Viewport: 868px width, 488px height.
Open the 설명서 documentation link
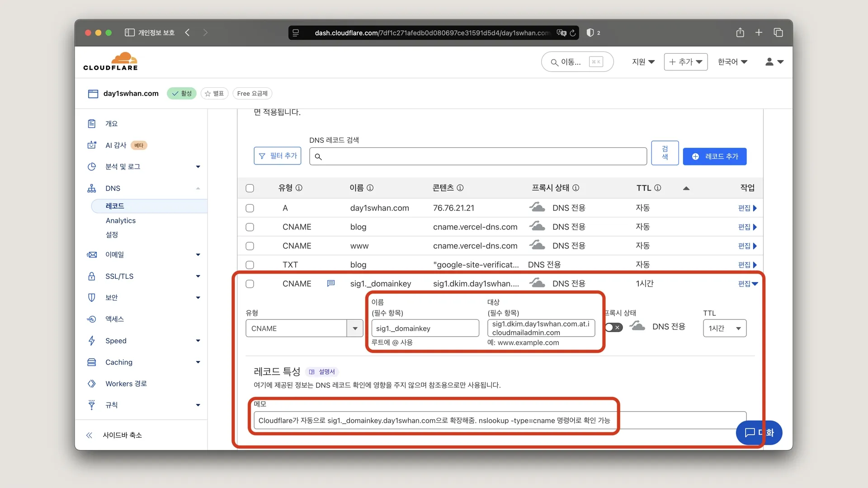click(322, 372)
